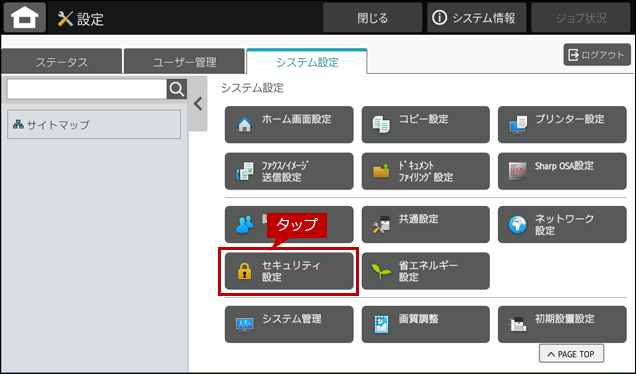Screen dimensions: 636x374
Task: Open 画質調整
Action: click(425, 324)
